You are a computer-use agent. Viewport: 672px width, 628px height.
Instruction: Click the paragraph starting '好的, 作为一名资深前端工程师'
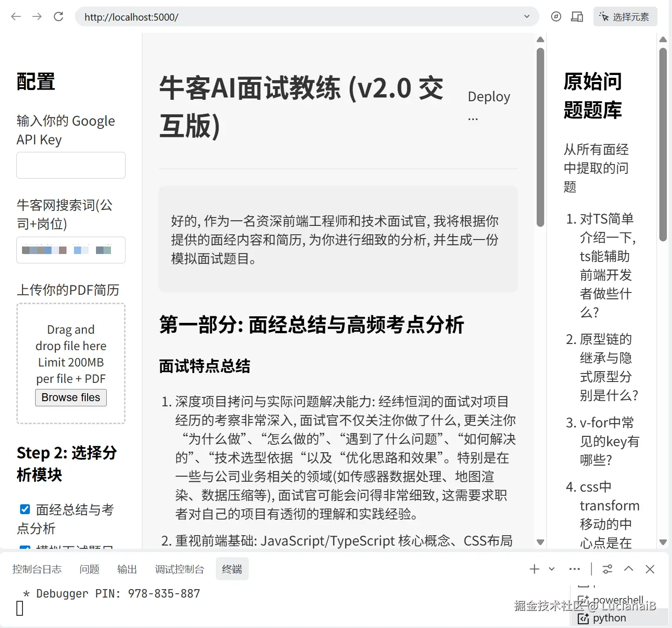[x=335, y=239]
